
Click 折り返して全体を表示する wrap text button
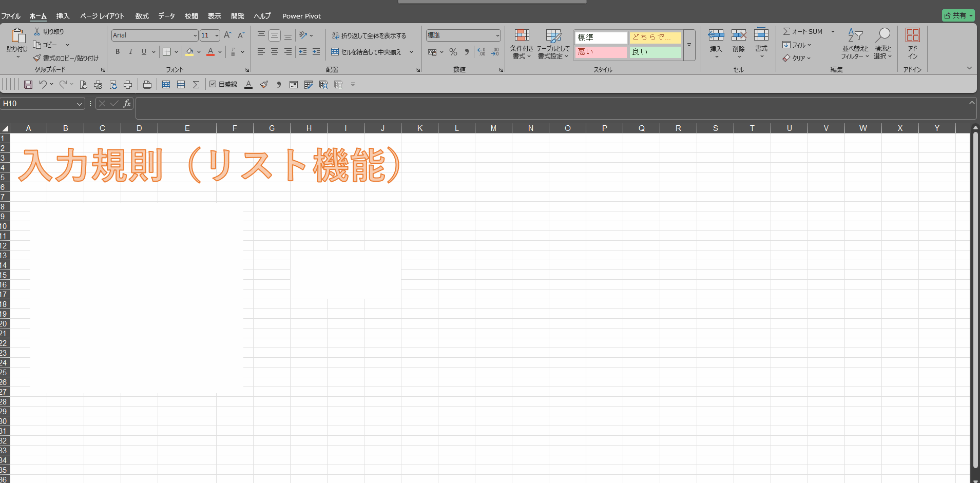click(369, 35)
